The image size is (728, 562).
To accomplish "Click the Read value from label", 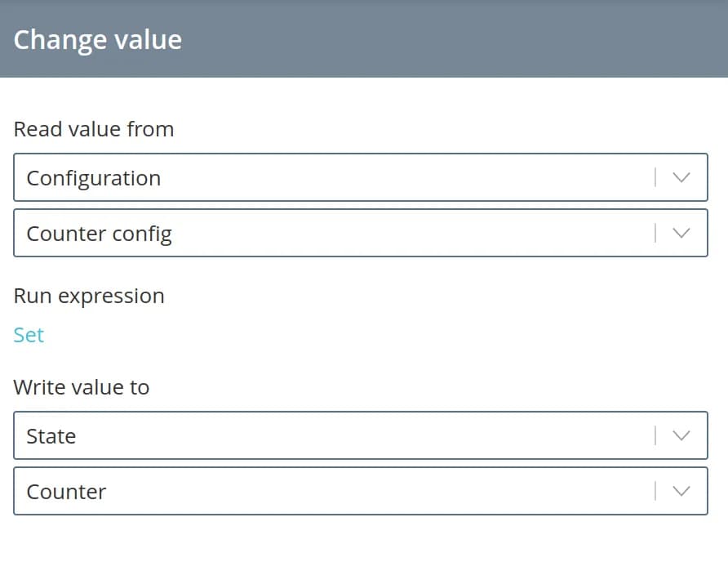I will 93,129.
